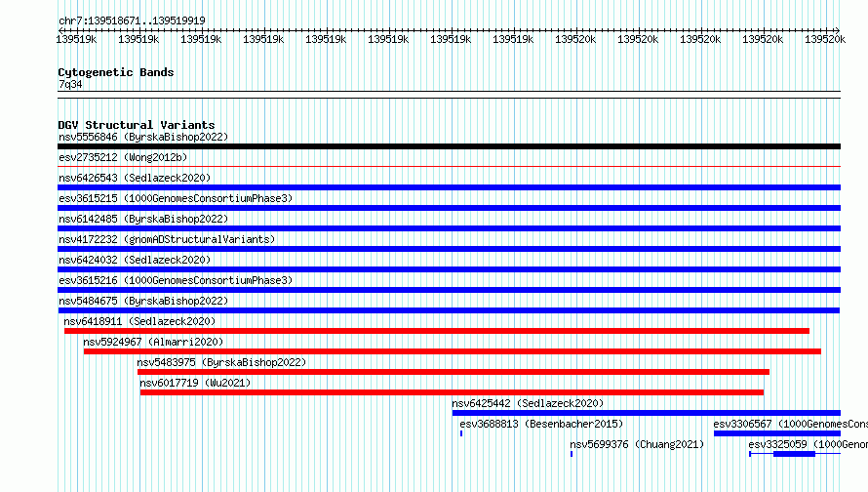
Task: Click the thick blue esv3325059 segment
Action: [795, 454]
